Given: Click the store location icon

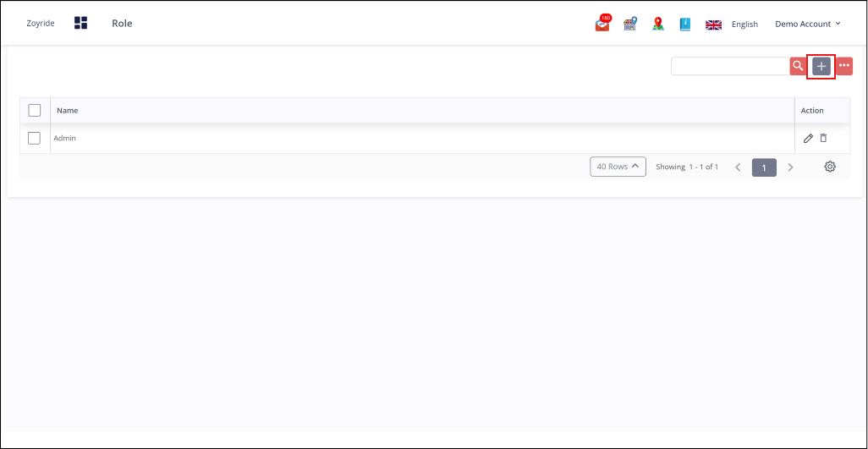Looking at the screenshot, I should click(629, 25).
